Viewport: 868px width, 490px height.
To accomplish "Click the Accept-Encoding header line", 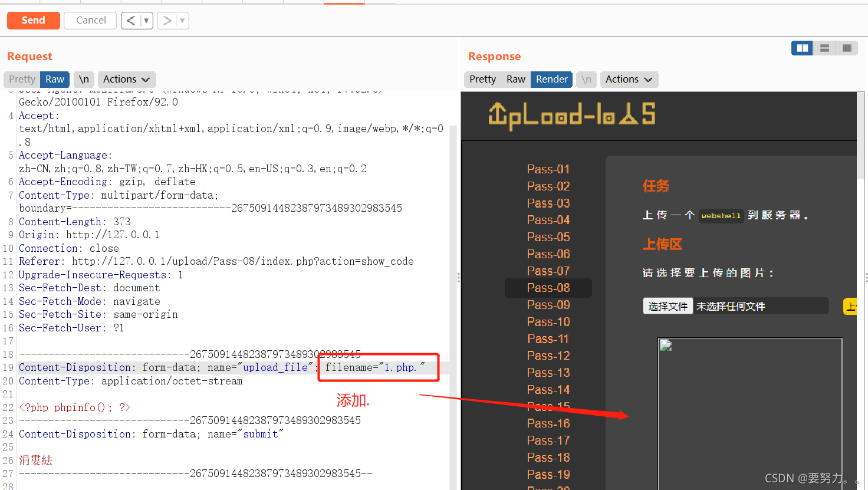I will pos(107,182).
